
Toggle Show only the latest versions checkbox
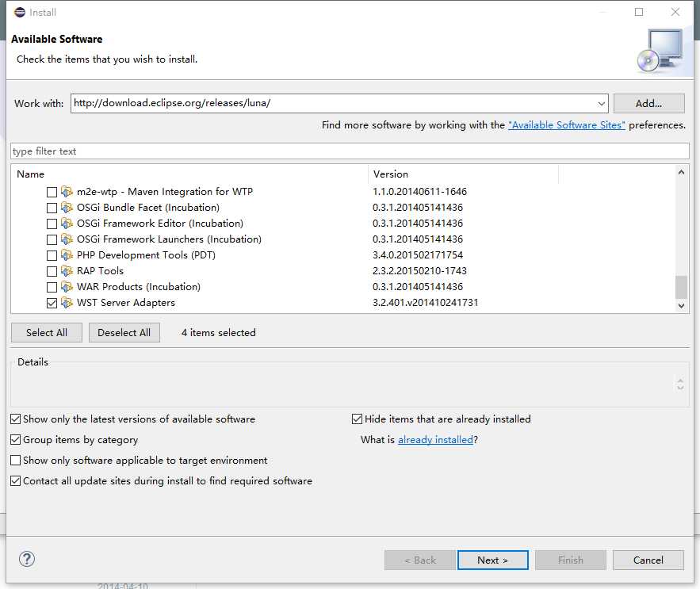(x=16, y=419)
